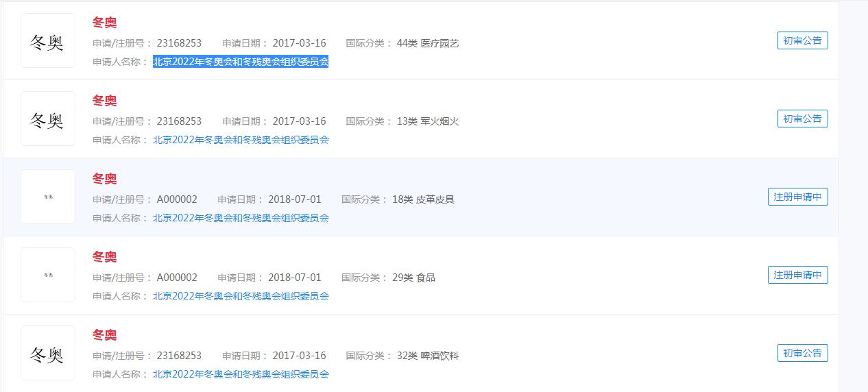Screen dimensions: 868x392
Task: Open the highlighted applicant link in 44类 row
Action: (241, 62)
